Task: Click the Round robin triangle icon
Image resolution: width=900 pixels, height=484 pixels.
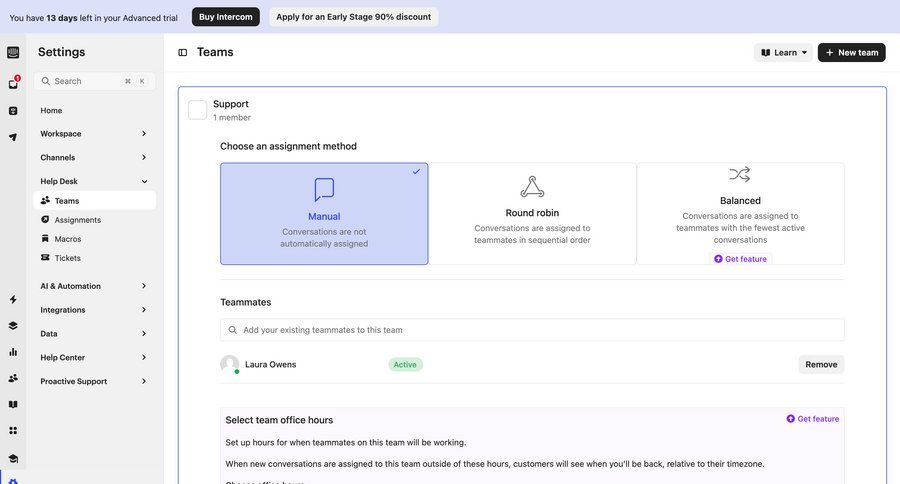Action: [532, 187]
